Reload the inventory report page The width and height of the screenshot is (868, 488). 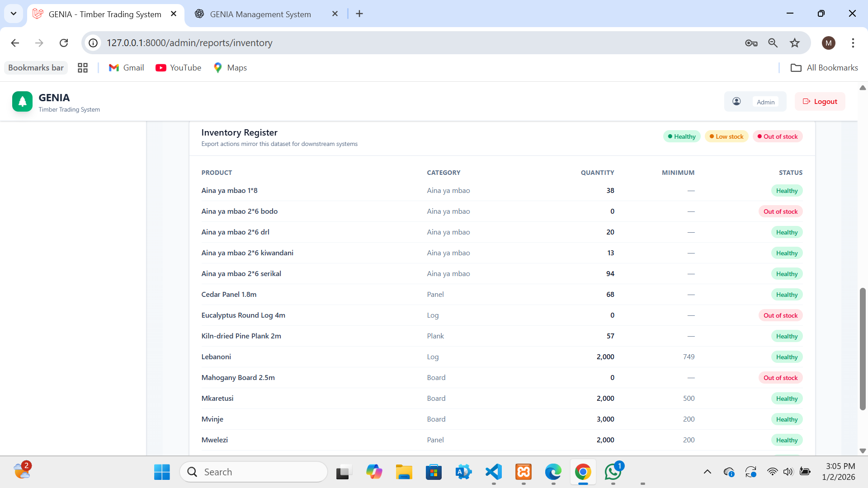click(64, 43)
